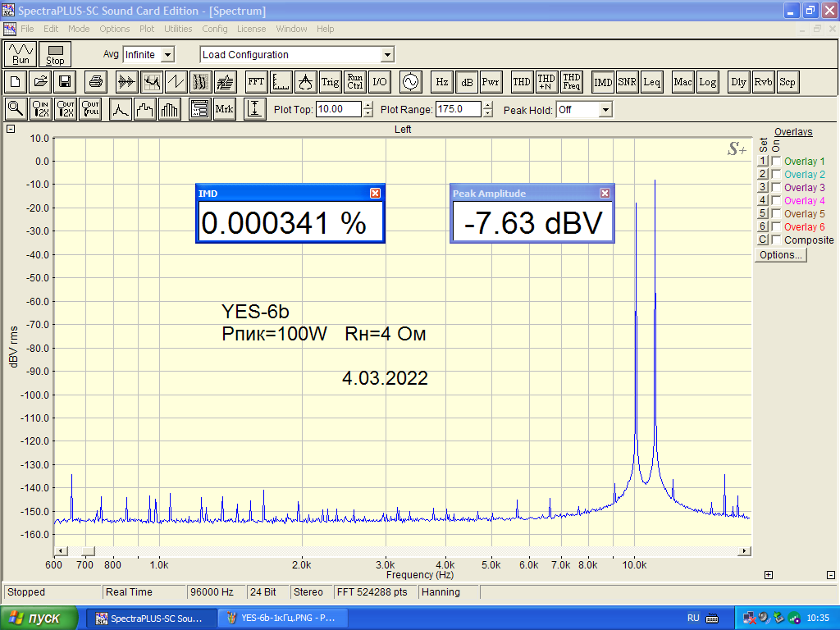The height and width of the screenshot is (630, 840).
Task: Toggle the Hz peak frequency display
Action: pyautogui.click(x=441, y=82)
